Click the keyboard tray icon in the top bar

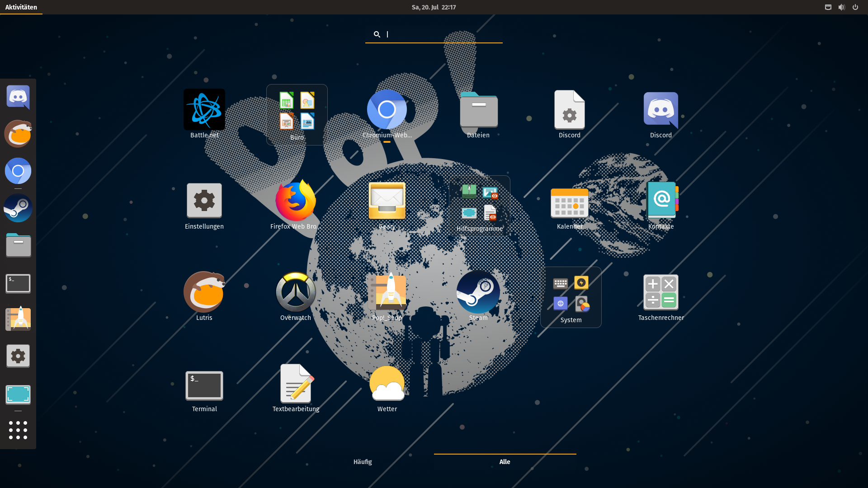click(x=828, y=7)
